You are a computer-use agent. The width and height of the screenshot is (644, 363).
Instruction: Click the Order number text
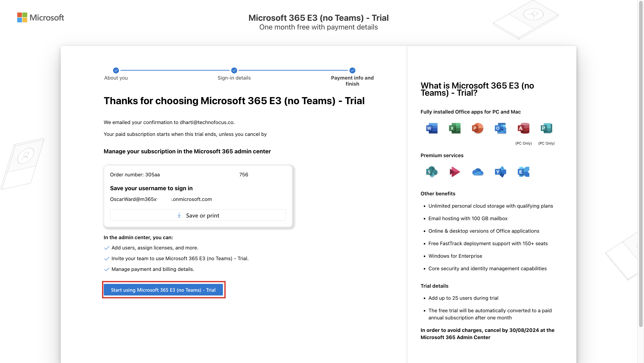pyautogui.click(x=179, y=175)
